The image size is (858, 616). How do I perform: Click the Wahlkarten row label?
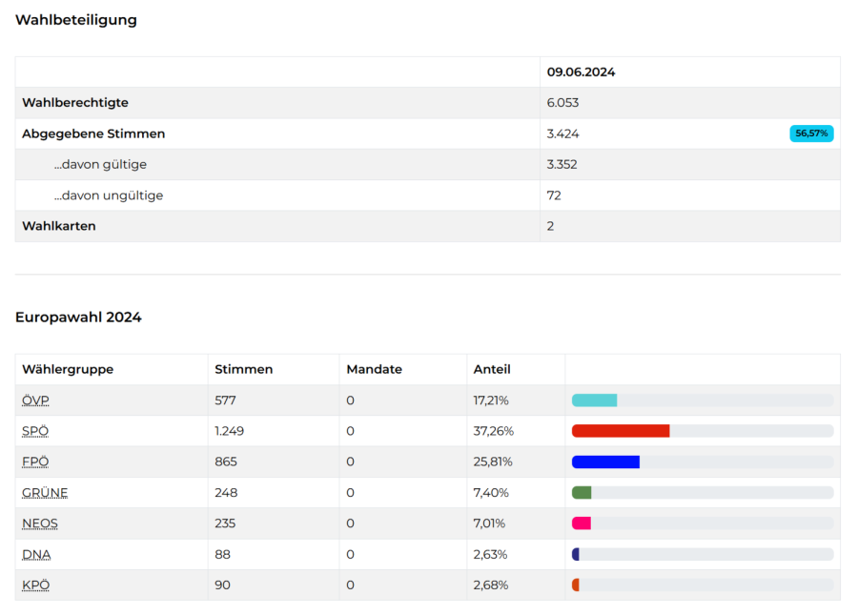(59, 226)
